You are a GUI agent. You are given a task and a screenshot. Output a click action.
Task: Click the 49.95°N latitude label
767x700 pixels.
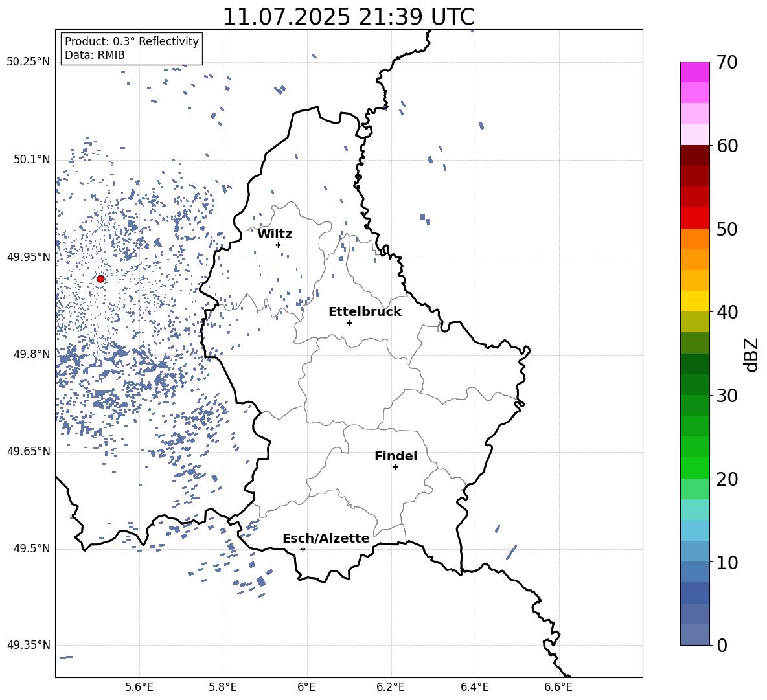[x=29, y=256]
